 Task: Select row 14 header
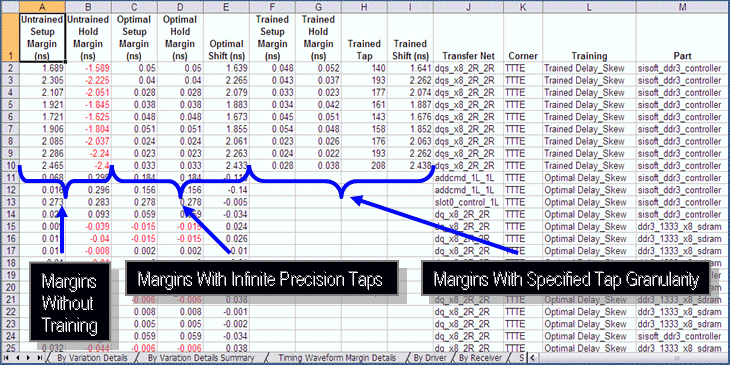coord(9,214)
